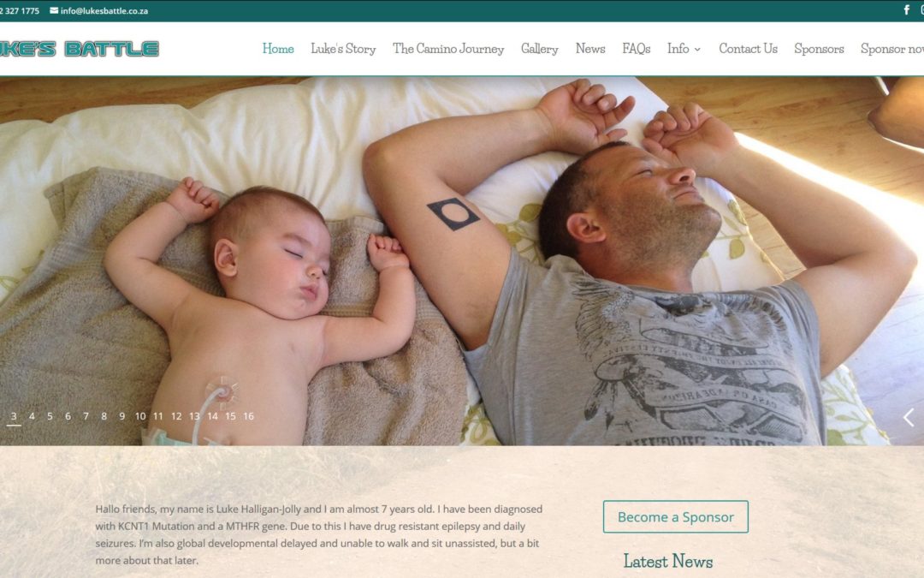Open Luke's Story page
Screen dimensions: 924x578
click(x=344, y=49)
